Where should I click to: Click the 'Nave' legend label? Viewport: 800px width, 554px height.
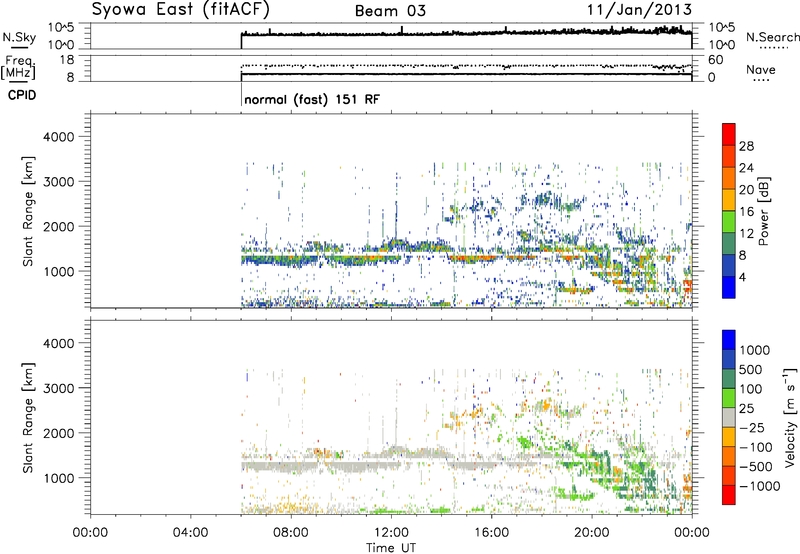pos(760,69)
